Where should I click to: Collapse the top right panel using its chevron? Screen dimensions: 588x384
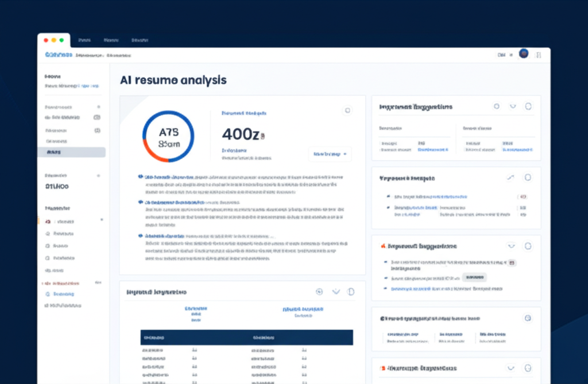(x=513, y=106)
